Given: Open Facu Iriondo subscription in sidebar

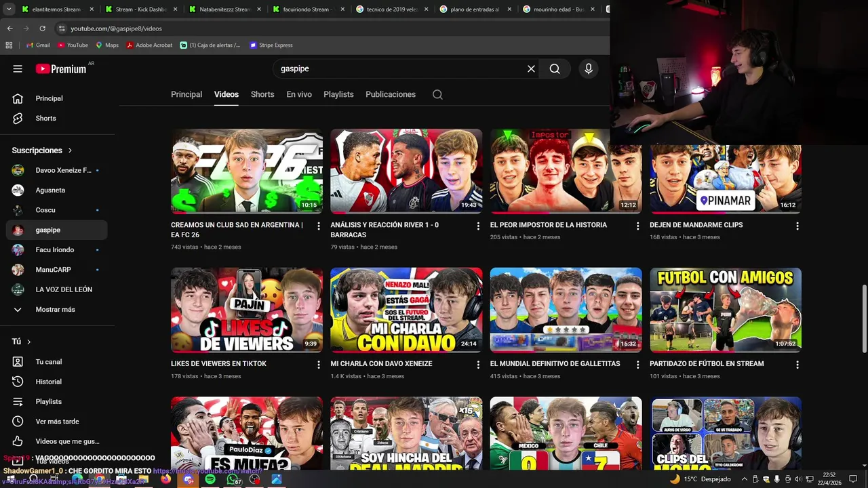Looking at the screenshot, I should click(56, 249).
